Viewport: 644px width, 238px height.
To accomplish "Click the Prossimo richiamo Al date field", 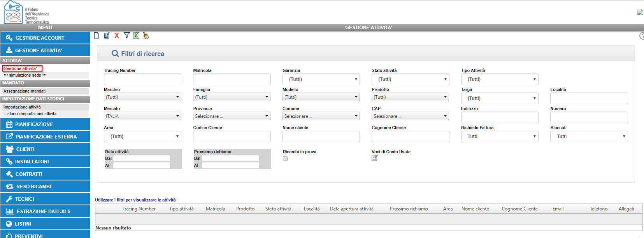I will 230,165.
